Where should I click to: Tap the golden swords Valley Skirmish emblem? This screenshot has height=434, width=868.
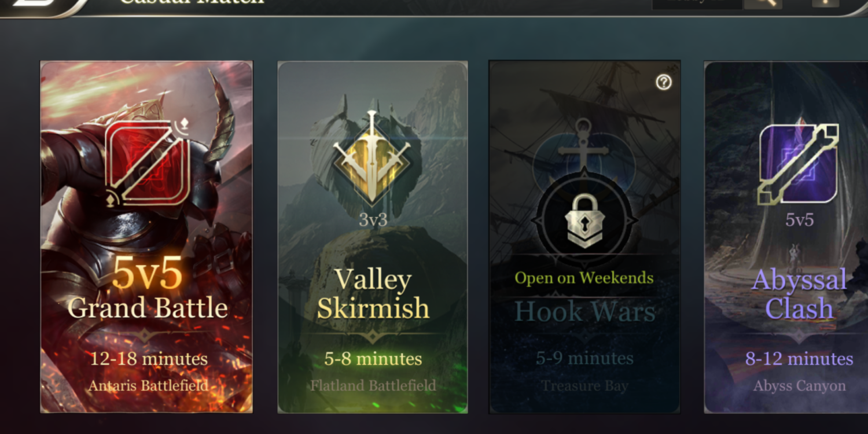372,157
